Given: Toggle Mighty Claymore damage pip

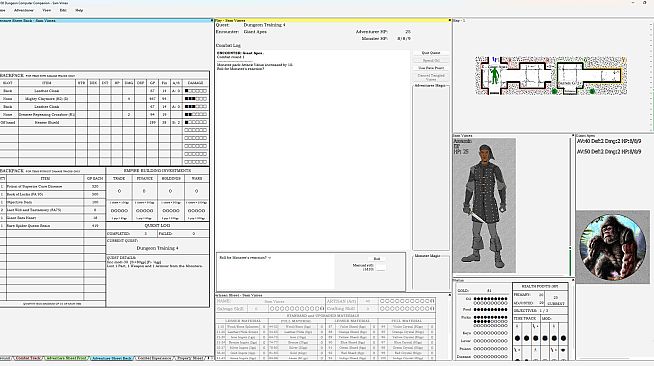Looking at the screenshot, I should pos(196,99).
